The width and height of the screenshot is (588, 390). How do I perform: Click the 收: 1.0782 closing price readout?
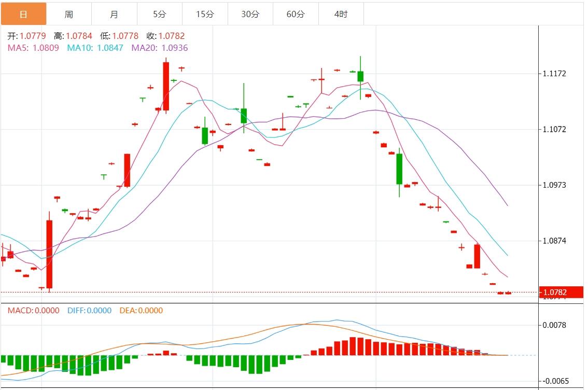(x=165, y=36)
